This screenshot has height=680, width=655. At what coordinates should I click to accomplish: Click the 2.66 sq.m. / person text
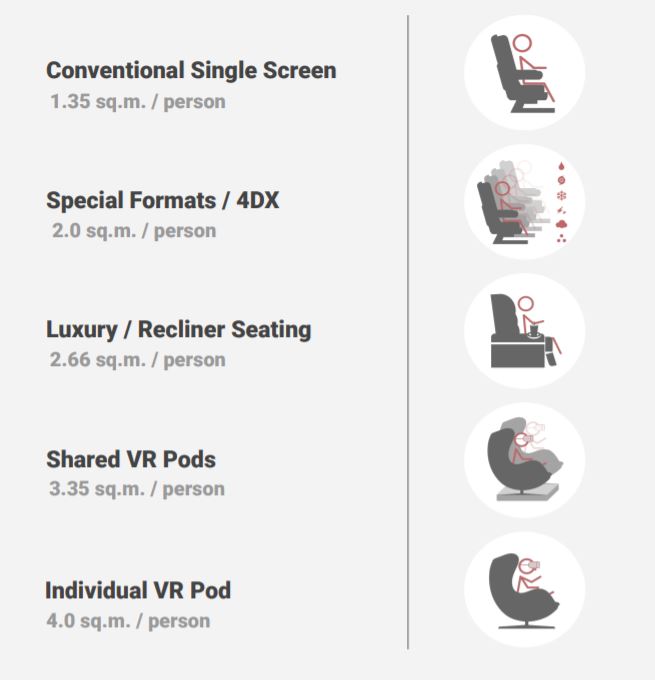pyautogui.click(x=138, y=359)
